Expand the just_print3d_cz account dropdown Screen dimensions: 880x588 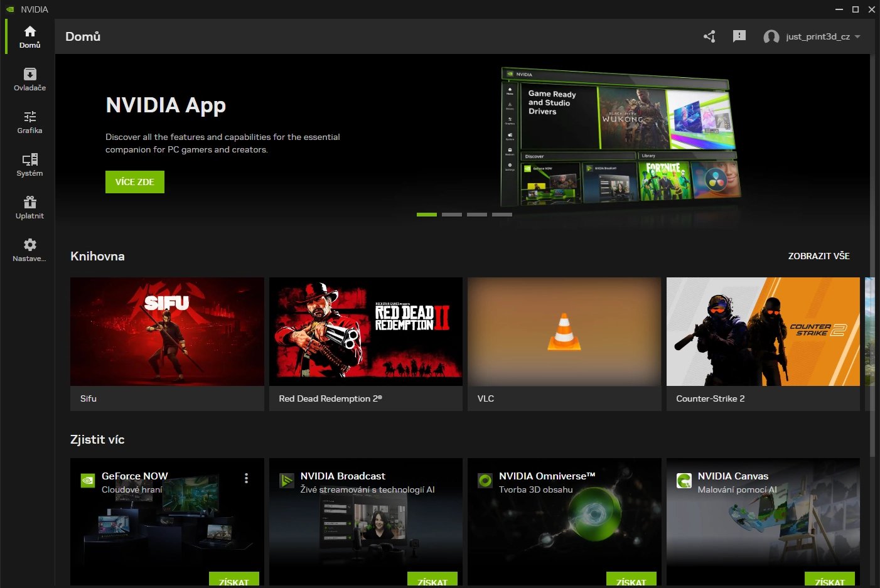click(857, 36)
